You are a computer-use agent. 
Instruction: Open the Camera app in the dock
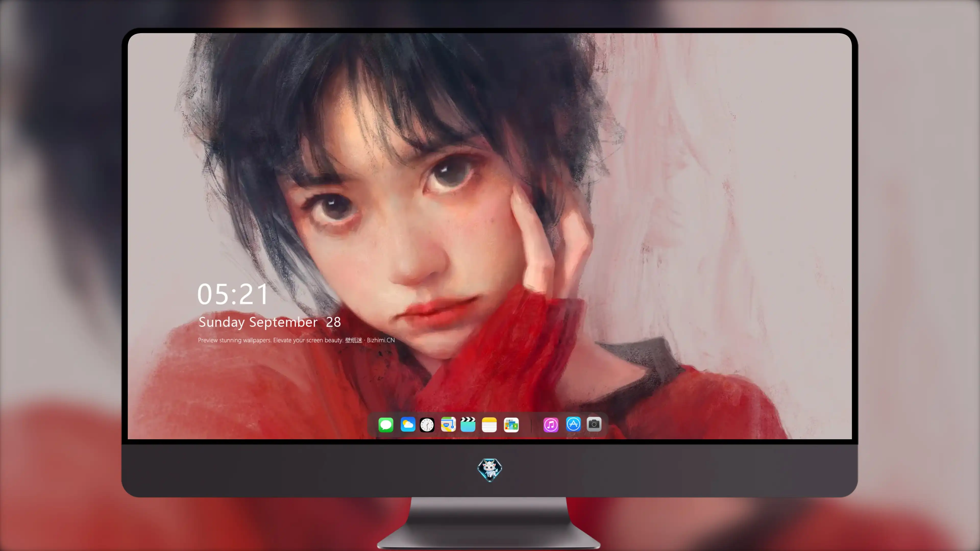tap(594, 424)
